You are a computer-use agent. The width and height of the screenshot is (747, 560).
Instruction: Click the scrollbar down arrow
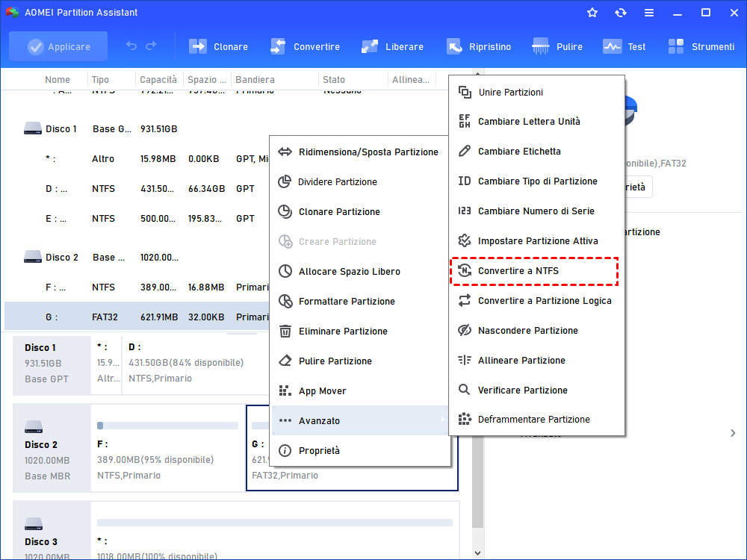[x=478, y=553]
